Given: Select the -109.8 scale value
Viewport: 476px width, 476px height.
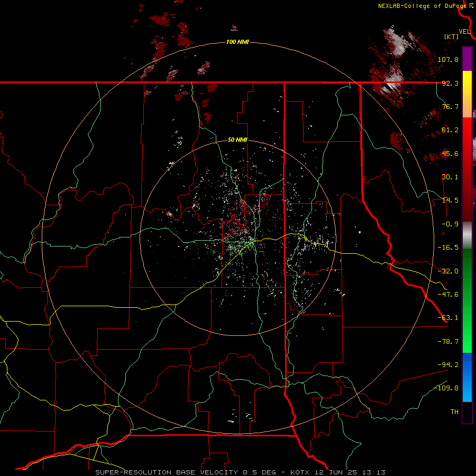Looking at the screenshot, I should tap(446, 388).
